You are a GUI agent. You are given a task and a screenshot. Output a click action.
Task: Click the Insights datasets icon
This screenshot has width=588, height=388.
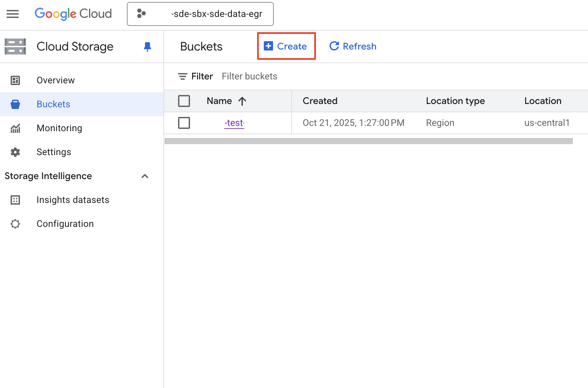[15, 200]
